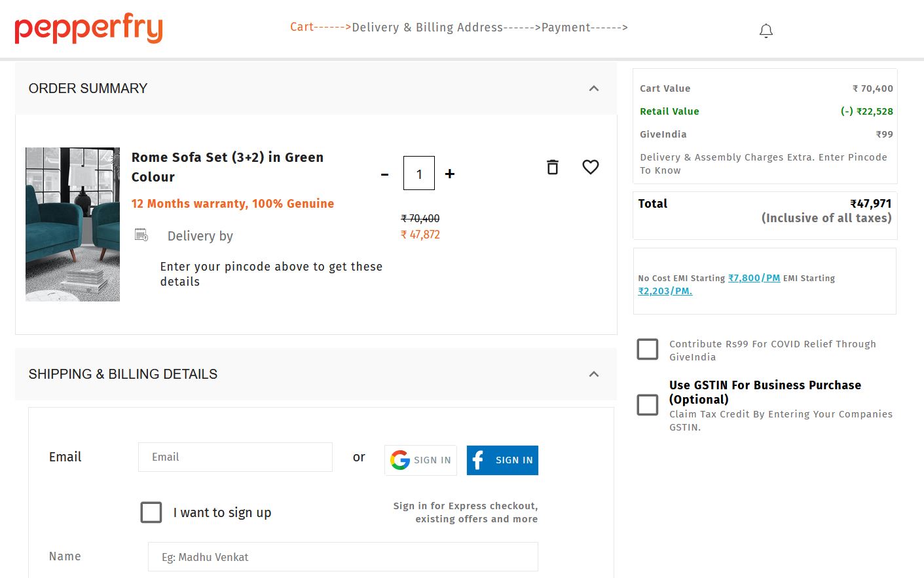This screenshot has width=924, height=578.
Task: Click the Rome Sofa Set product title
Action: coord(227,167)
